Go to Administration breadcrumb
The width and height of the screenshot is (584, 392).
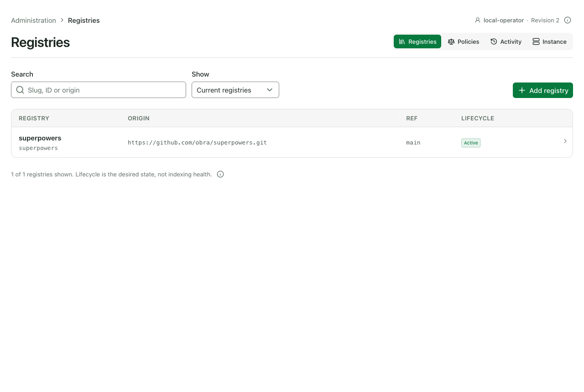coord(33,21)
